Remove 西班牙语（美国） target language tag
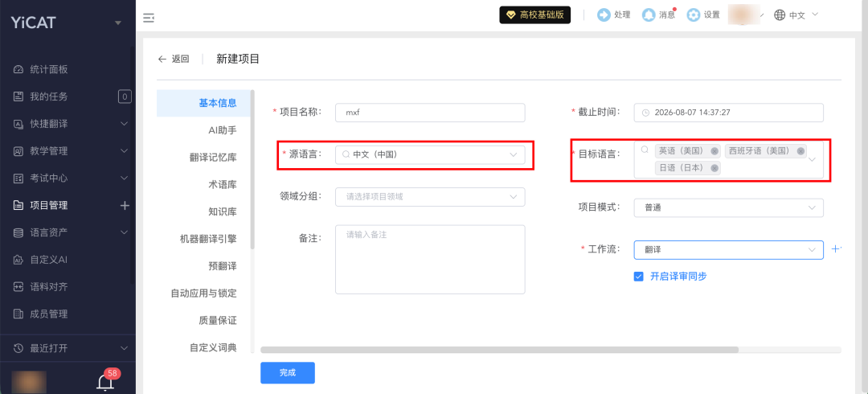This screenshot has width=868, height=394. point(800,151)
